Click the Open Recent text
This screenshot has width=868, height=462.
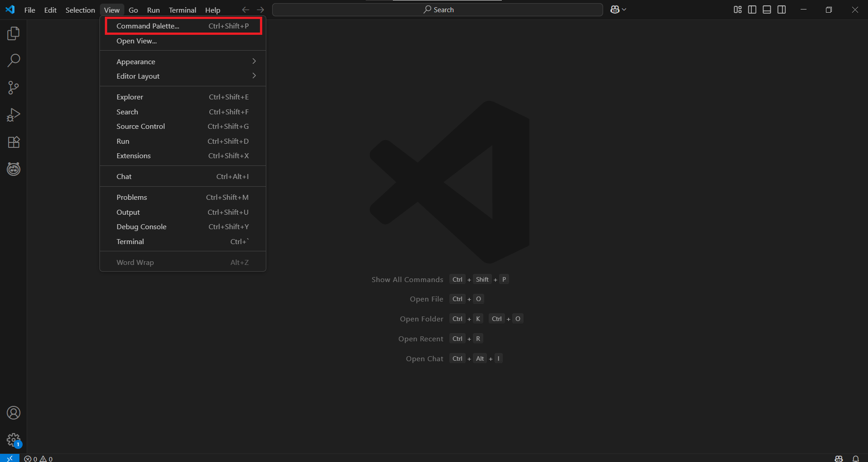coord(421,339)
